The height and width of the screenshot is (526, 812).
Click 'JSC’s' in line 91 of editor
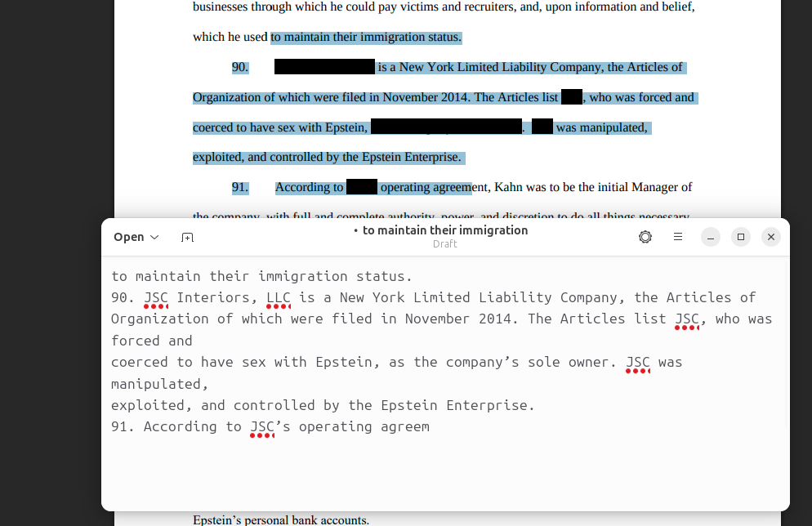tap(270, 427)
